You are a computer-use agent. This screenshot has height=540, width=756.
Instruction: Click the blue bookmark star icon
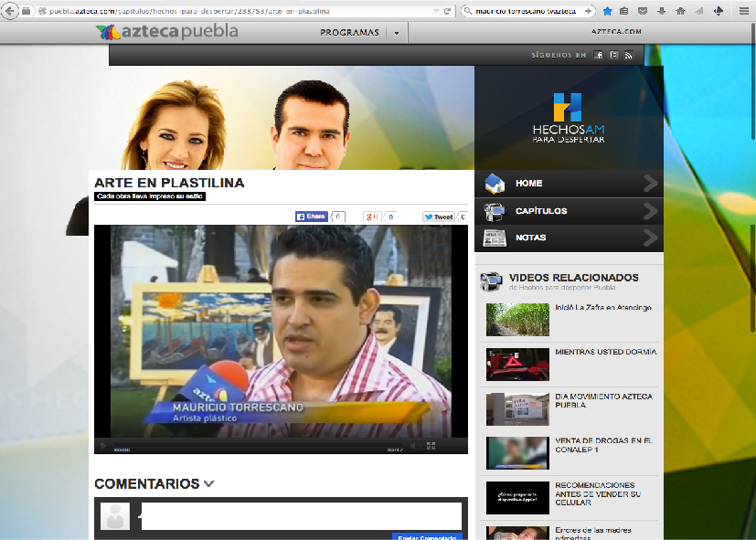(x=607, y=11)
